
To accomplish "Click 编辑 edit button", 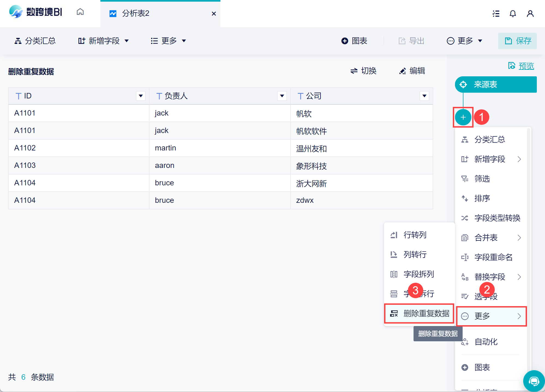I will [412, 71].
